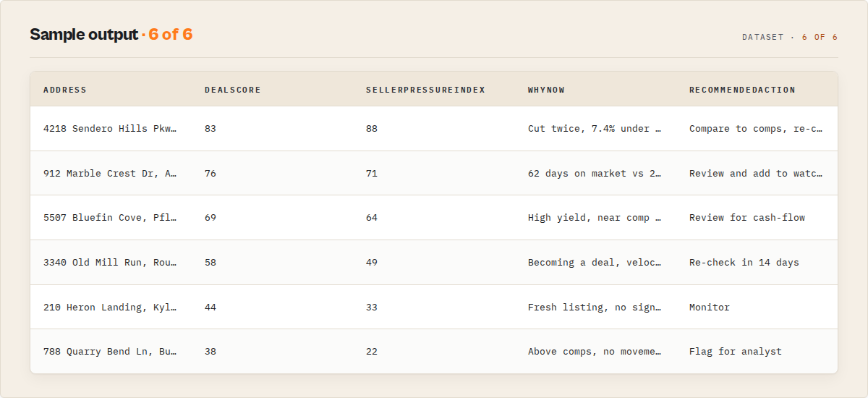Click the ADDRESS column header

pyautogui.click(x=65, y=90)
